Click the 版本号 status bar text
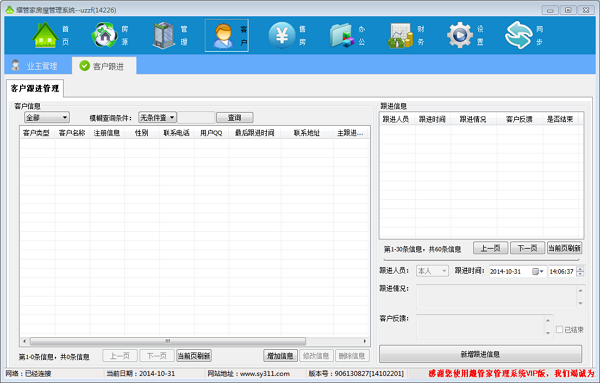 356,373
